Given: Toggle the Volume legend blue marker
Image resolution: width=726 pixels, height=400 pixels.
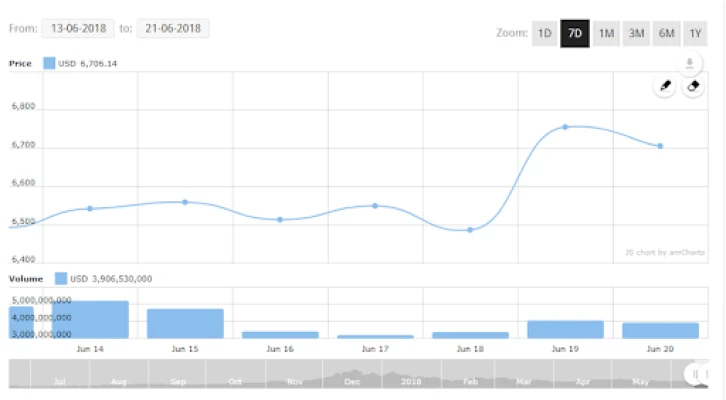Looking at the screenshot, I should click(x=60, y=278).
